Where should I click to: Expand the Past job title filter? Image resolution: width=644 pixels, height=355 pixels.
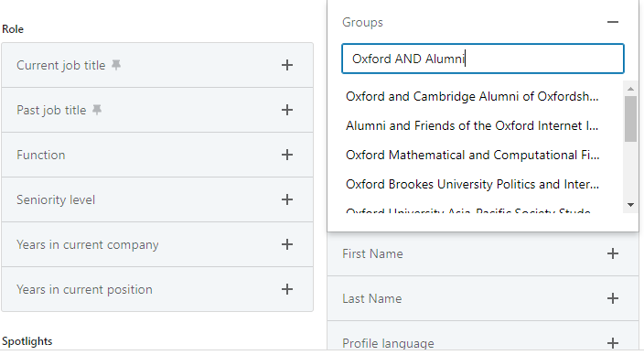pyautogui.click(x=287, y=110)
